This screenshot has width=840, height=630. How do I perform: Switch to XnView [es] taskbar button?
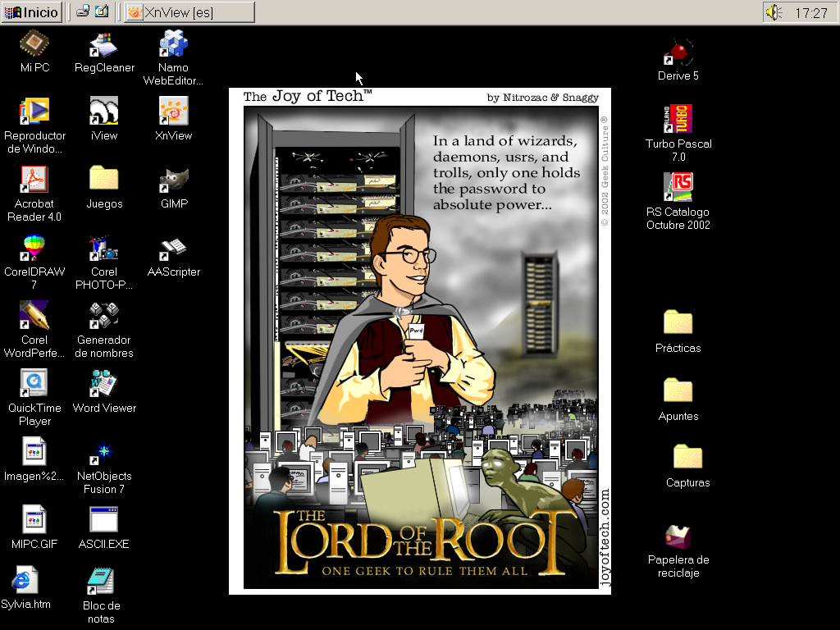click(189, 12)
